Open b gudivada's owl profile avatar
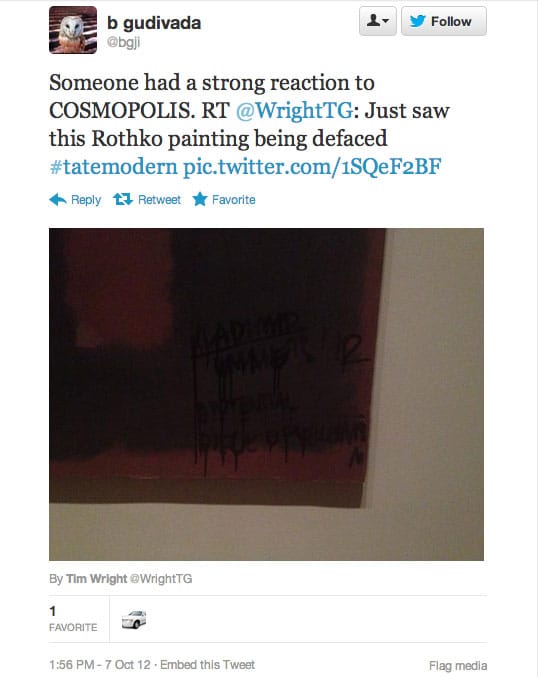The width and height of the screenshot is (538, 677). pos(73,30)
